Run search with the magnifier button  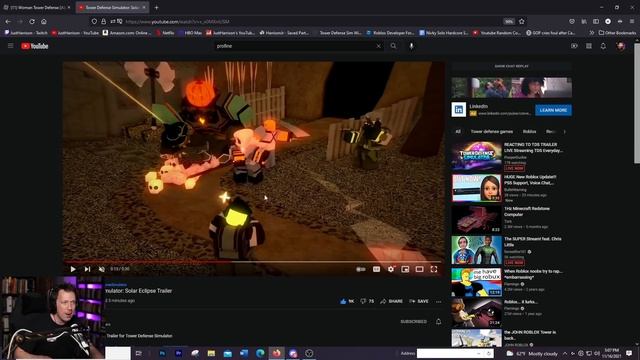tap(393, 46)
